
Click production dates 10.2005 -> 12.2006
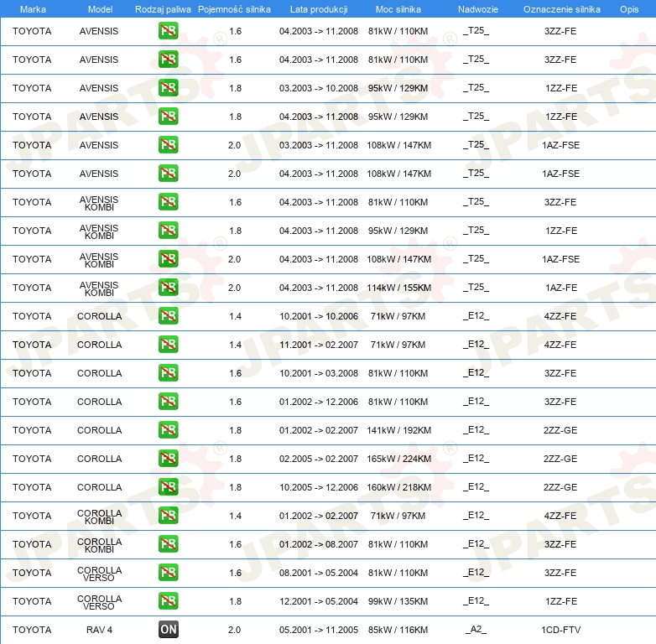(319, 487)
